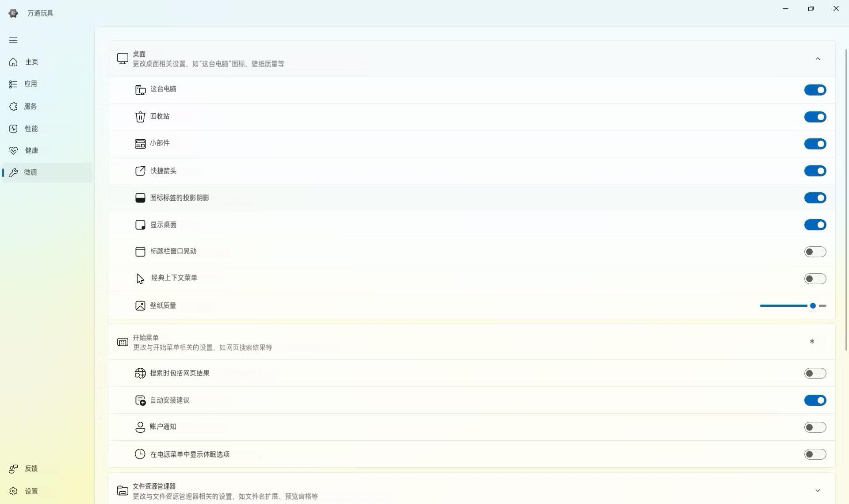849x504 pixels.
Task: Turn off the 这台电脑 toggle
Action: click(815, 90)
